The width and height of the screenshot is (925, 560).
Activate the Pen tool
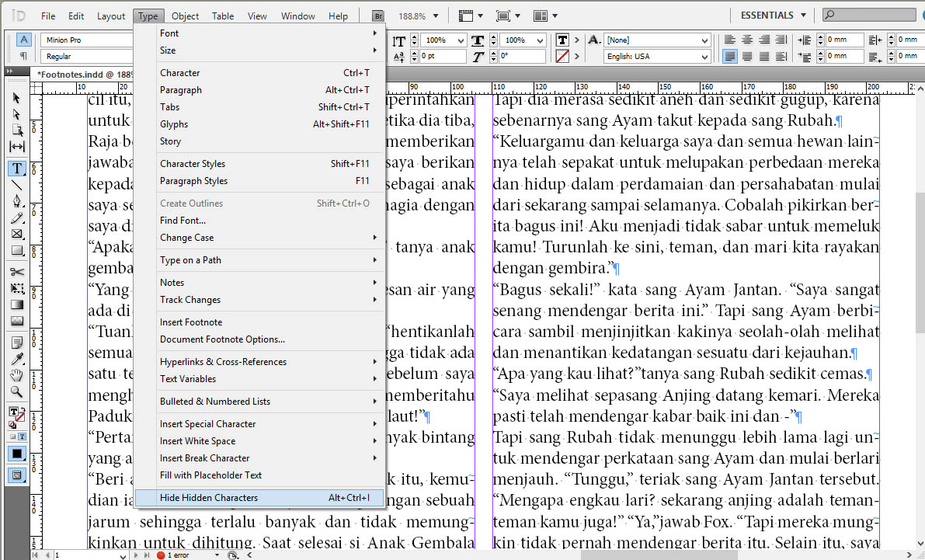17,200
